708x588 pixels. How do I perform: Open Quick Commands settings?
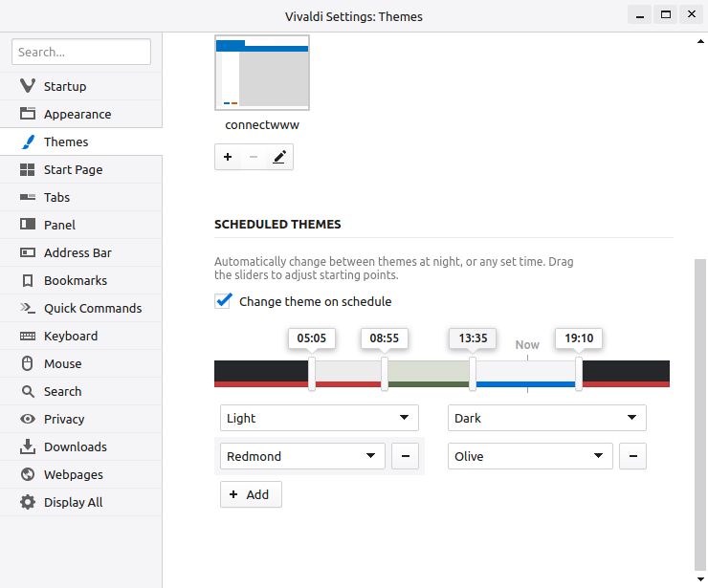coord(80,308)
